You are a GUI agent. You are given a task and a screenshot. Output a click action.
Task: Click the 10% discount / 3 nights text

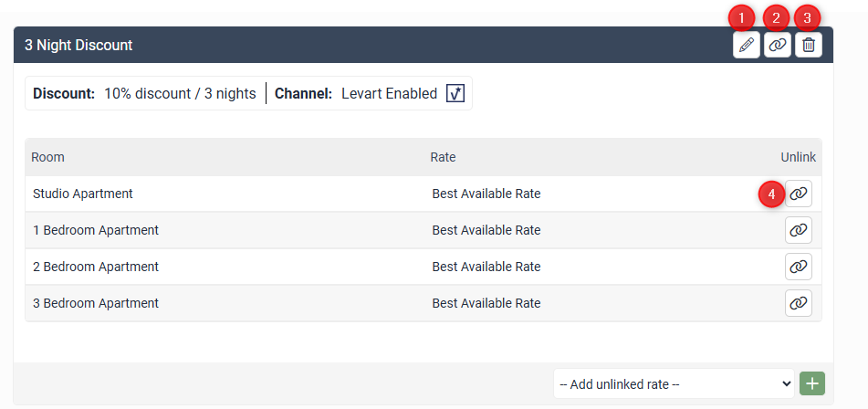(180, 93)
